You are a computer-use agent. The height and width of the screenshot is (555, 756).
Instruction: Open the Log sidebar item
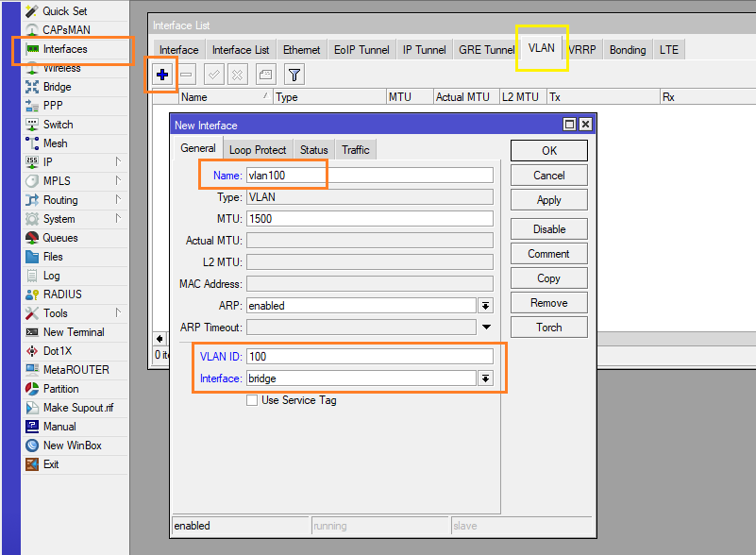pyautogui.click(x=51, y=276)
